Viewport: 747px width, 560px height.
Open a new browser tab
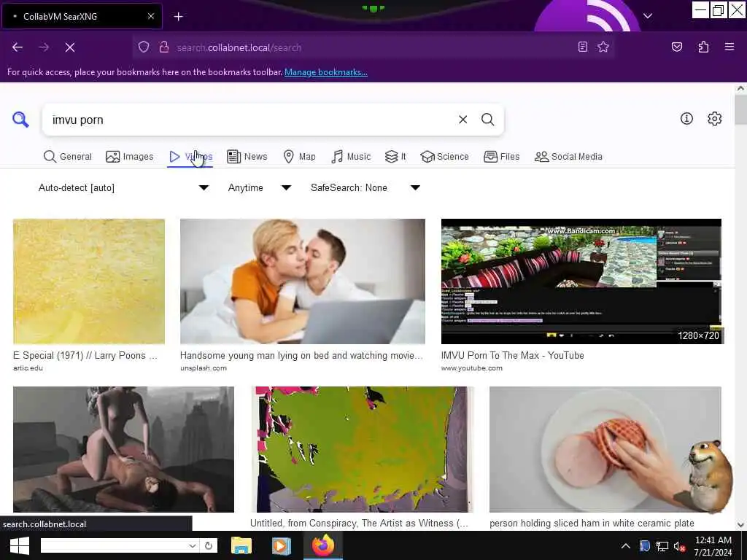point(178,17)
